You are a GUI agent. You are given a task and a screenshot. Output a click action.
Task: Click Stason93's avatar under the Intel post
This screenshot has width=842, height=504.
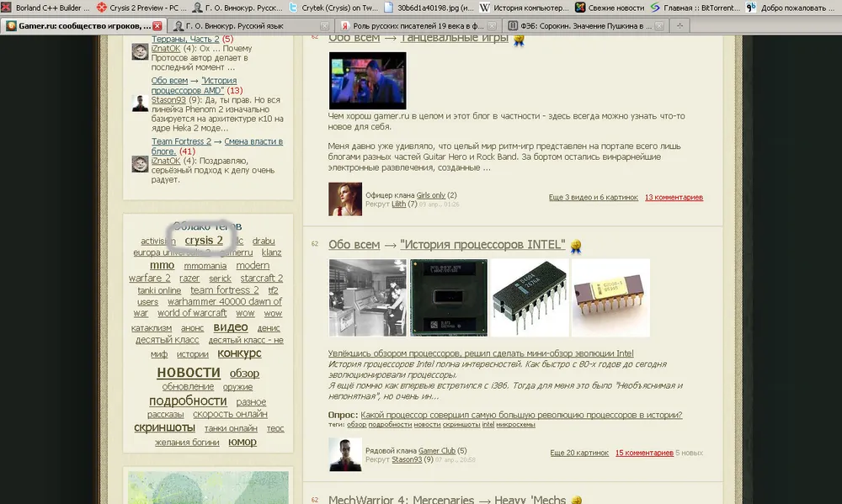point(345,454)
